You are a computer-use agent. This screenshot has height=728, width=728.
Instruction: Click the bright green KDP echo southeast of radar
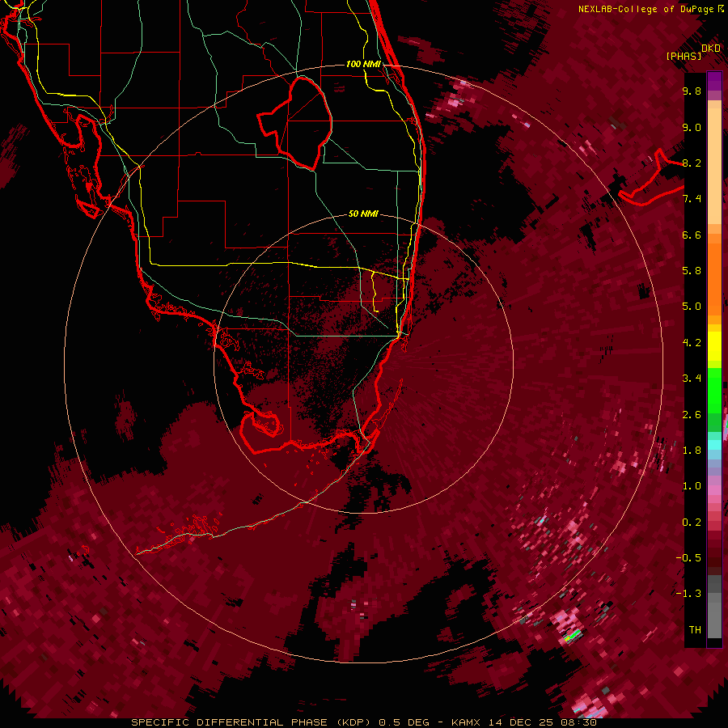[x=573, y=635]
